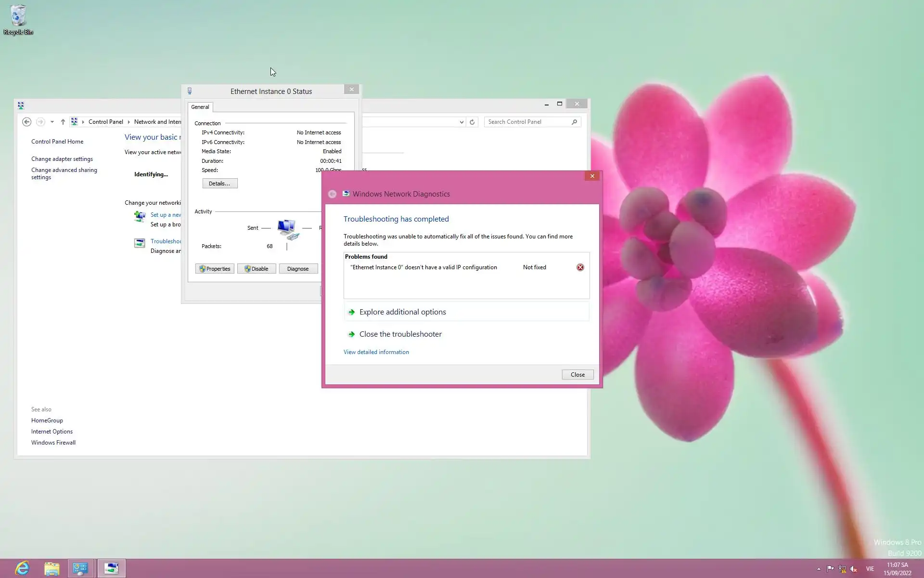924x578 pixels.
Task: Expand the address bar history dropdown
Action: [461, 122]
